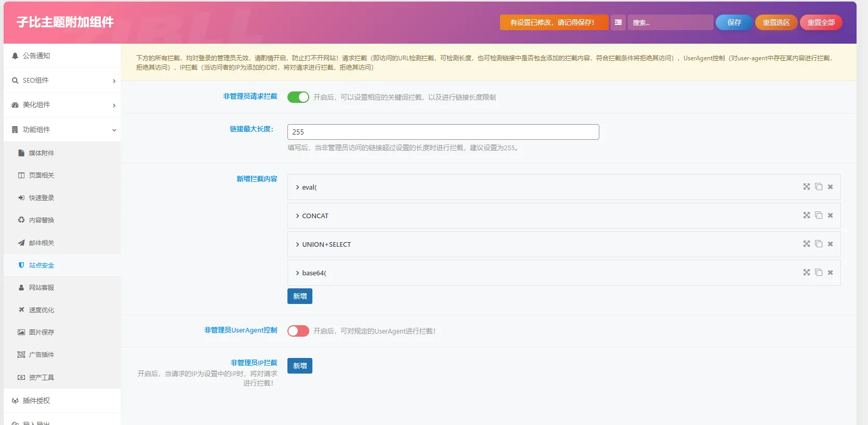Delete the base64( rule via X icon

point(830,273)
